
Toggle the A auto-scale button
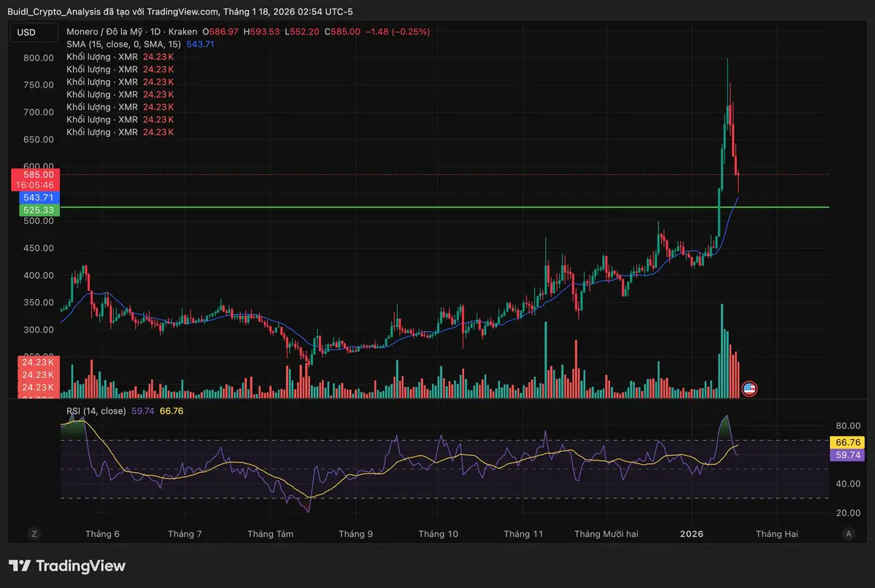(x=848, y=534)
